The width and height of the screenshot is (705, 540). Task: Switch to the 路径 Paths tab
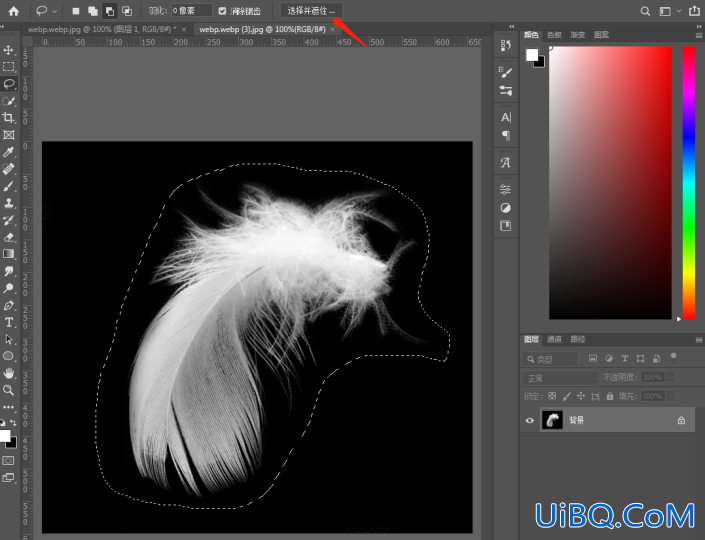point(577,339)
